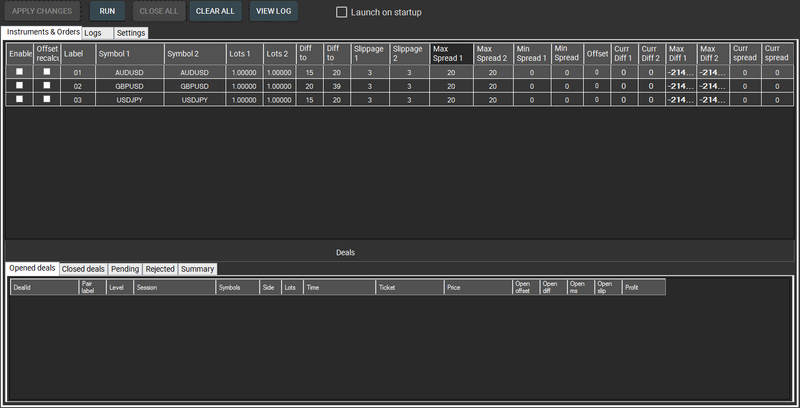Switch to the Logs tab

point(93,33)
